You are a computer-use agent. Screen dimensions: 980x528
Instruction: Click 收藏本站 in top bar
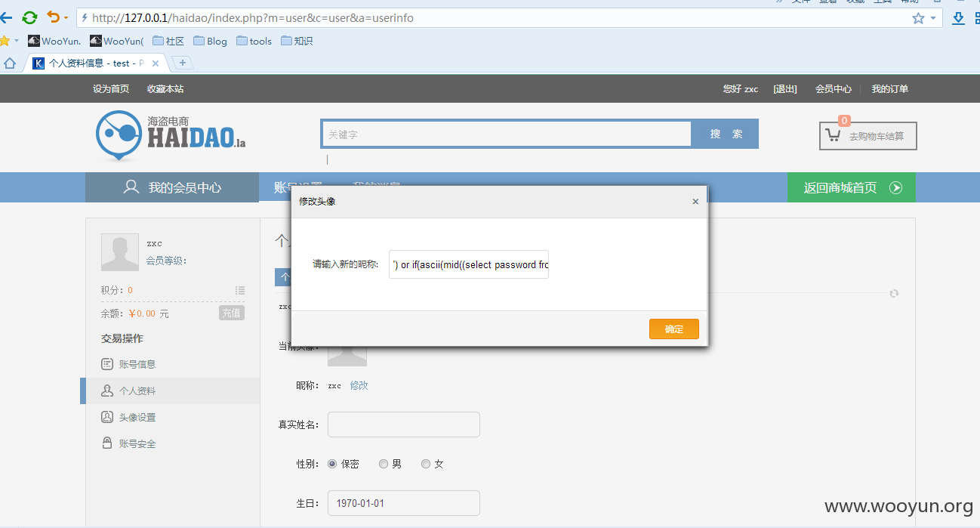pos(165,89)
